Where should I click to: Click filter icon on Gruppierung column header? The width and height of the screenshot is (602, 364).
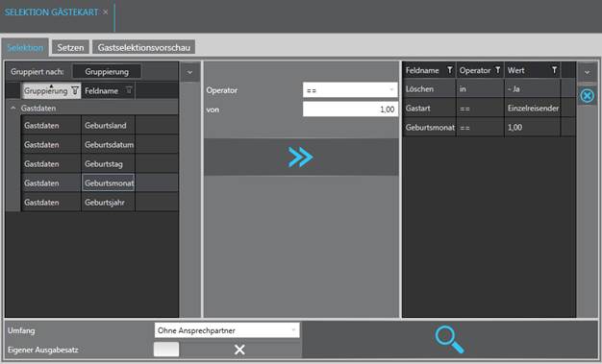pyautogui.click(x=75, y=91)
